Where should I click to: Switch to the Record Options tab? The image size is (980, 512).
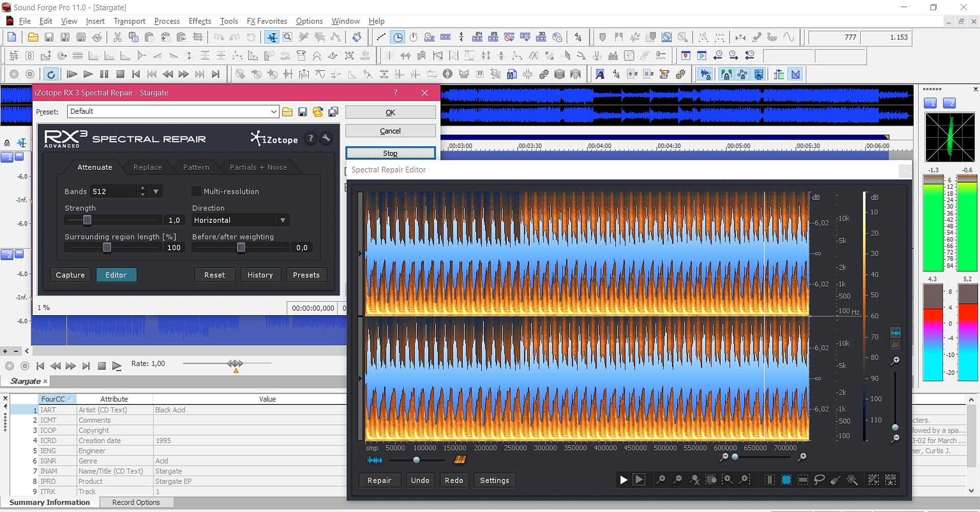click(x=136, y=502)
